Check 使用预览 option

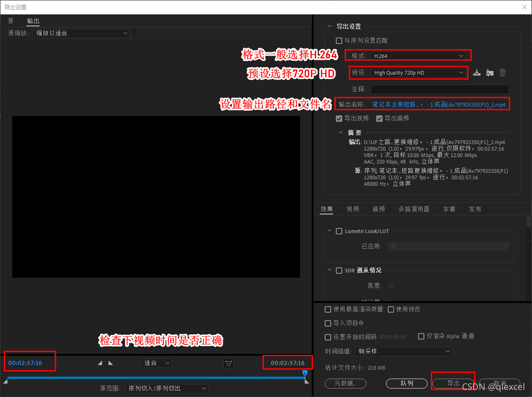tap(391, 309)
